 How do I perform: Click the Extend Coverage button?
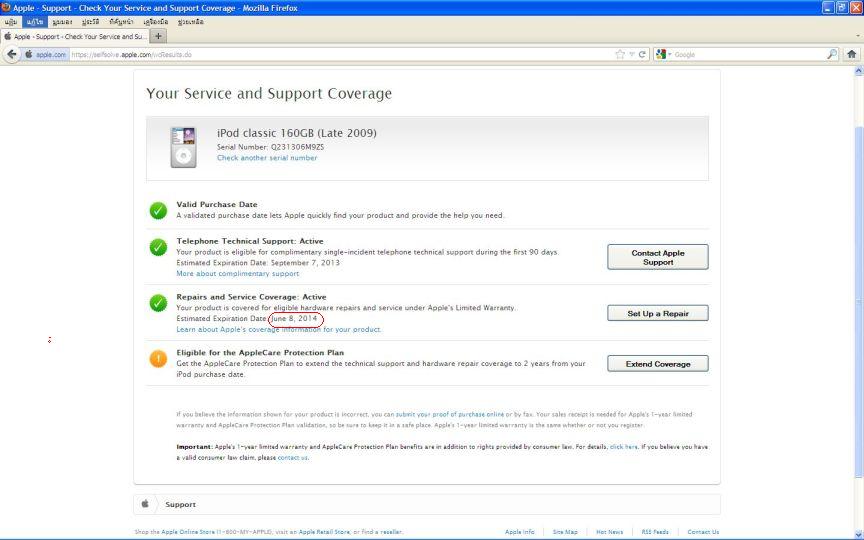657,364
